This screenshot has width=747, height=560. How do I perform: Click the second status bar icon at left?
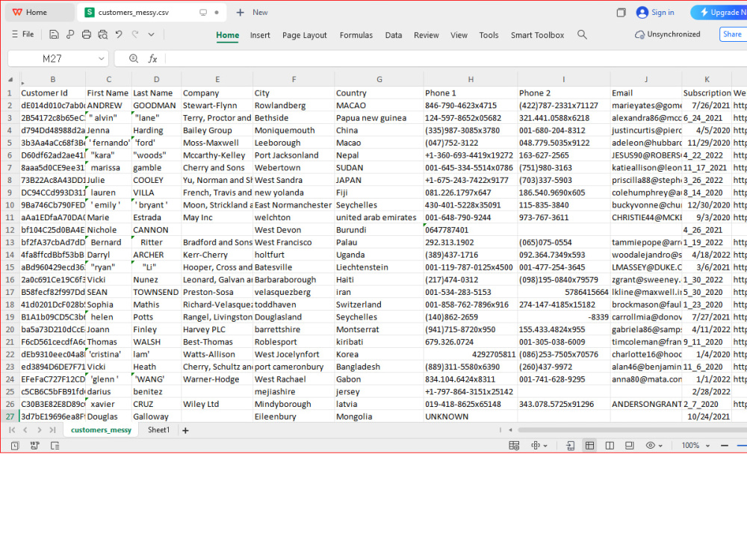(35, 446)
